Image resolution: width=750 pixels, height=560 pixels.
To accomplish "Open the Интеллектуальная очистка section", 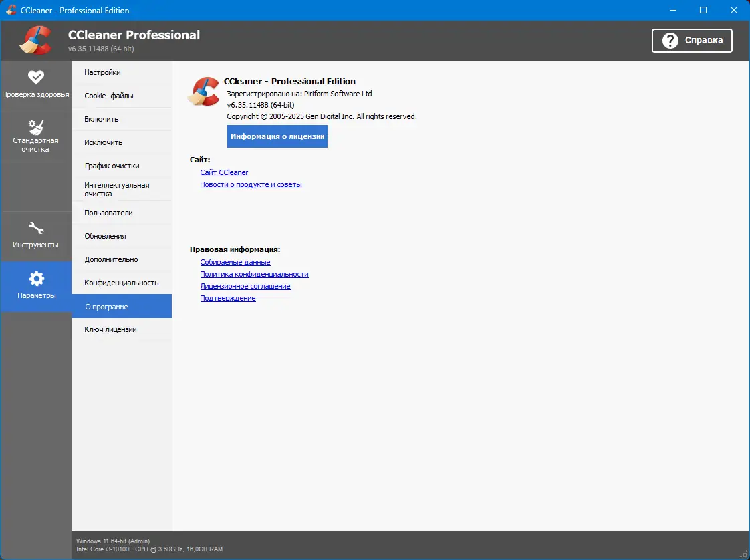I will pos(122,189).
